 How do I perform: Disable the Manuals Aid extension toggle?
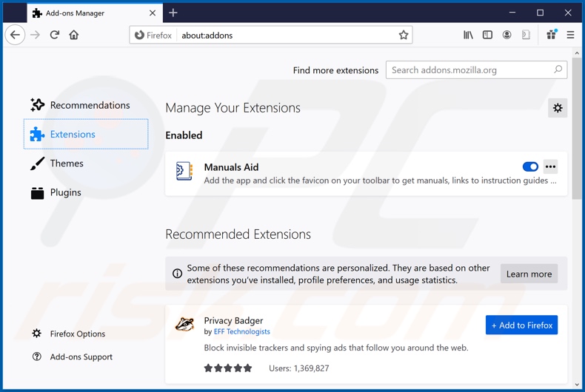coord(530,166)
